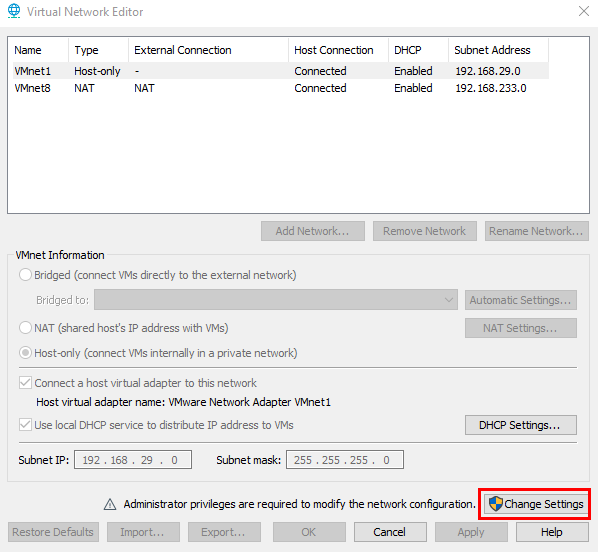The image size is (598, 552).
Task: Click the DHCP column header
Action: (418, 50)
